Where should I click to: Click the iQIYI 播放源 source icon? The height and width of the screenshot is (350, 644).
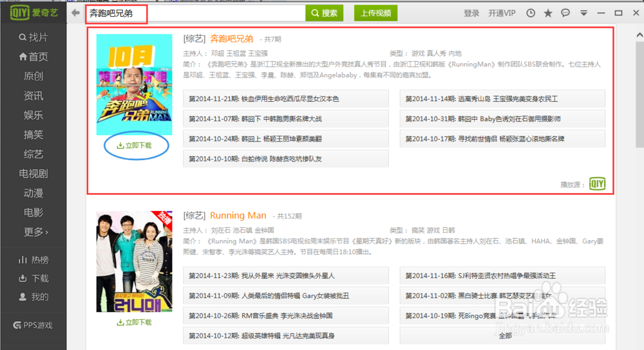(597, 184)
